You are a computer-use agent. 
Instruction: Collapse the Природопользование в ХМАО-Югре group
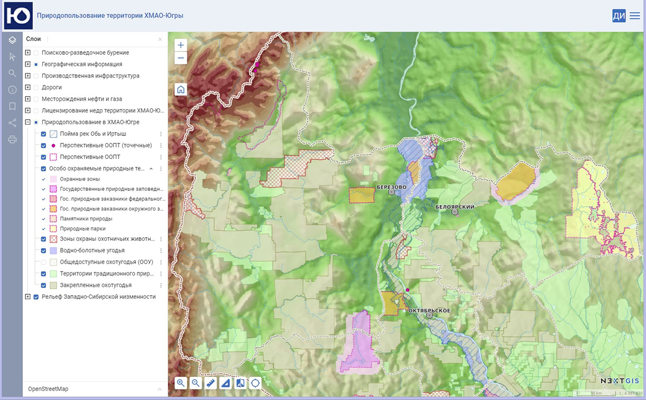coord(28,122)
